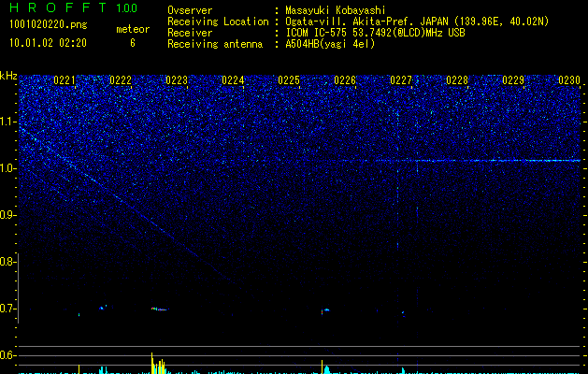The height and width of the screenshot is (374, 588).
Task: Click the Receiver field label
Action: (190, 33)
